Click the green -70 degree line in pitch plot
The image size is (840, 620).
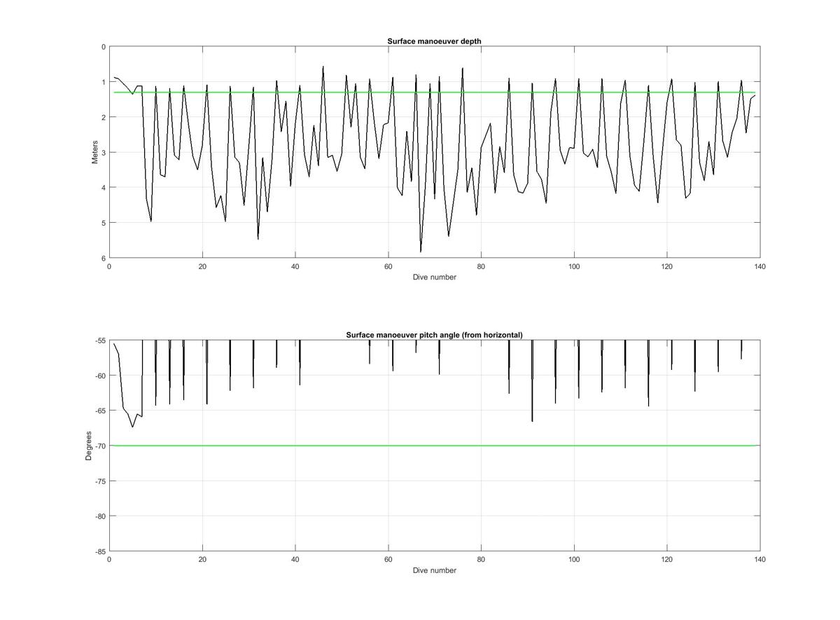[x=434, y=446]
